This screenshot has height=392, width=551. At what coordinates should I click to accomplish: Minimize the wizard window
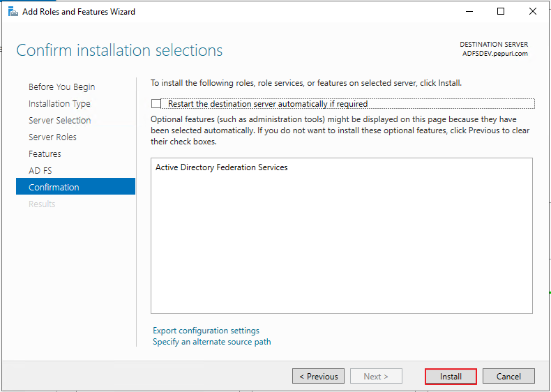(469, 12)
